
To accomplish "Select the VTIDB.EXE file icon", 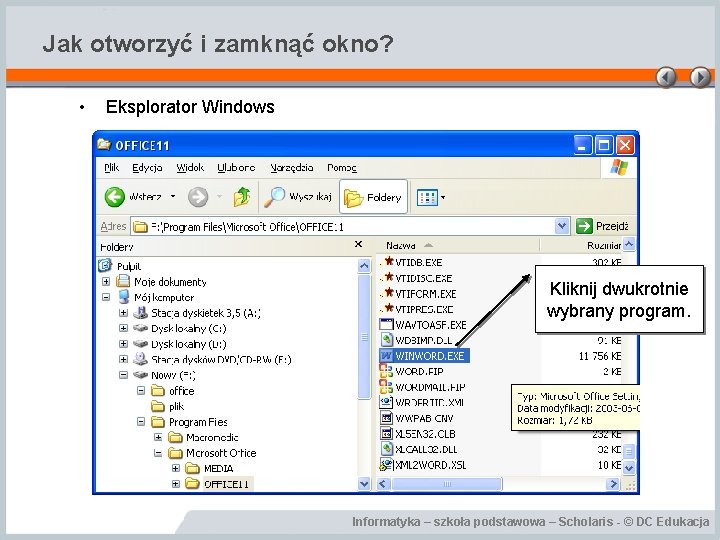I will pos(388,261).
